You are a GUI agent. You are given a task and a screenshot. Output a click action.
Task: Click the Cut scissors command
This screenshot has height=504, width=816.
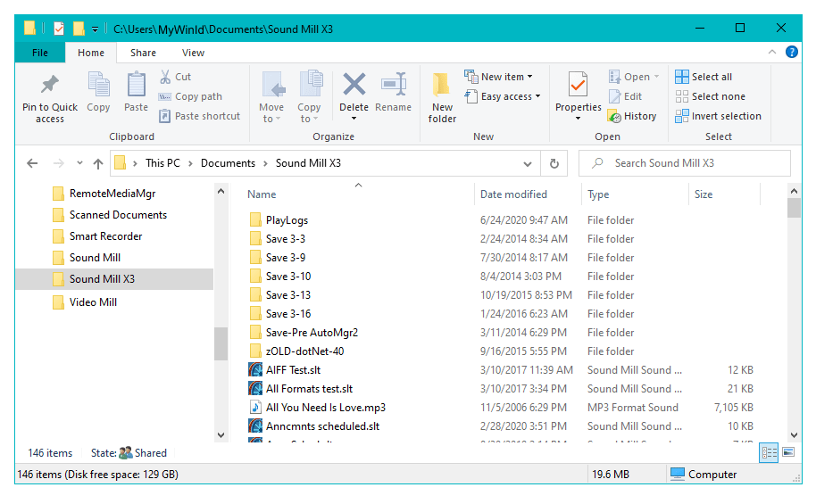[175, 77]
